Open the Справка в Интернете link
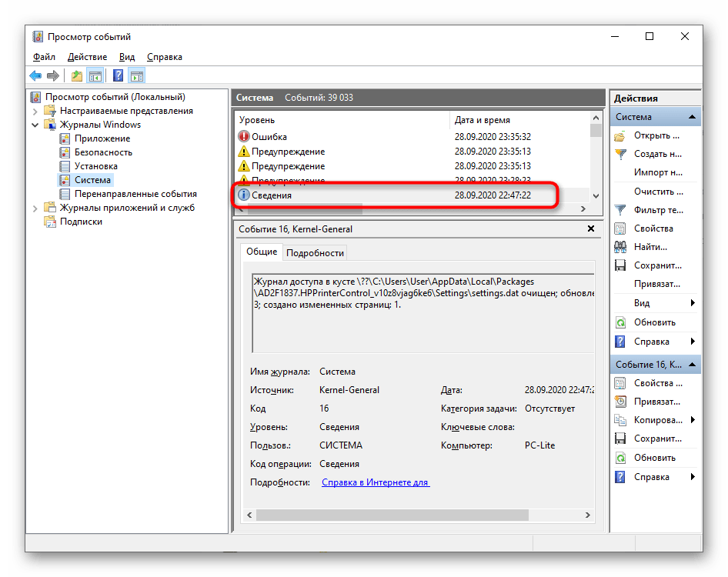 click(375, 482)
